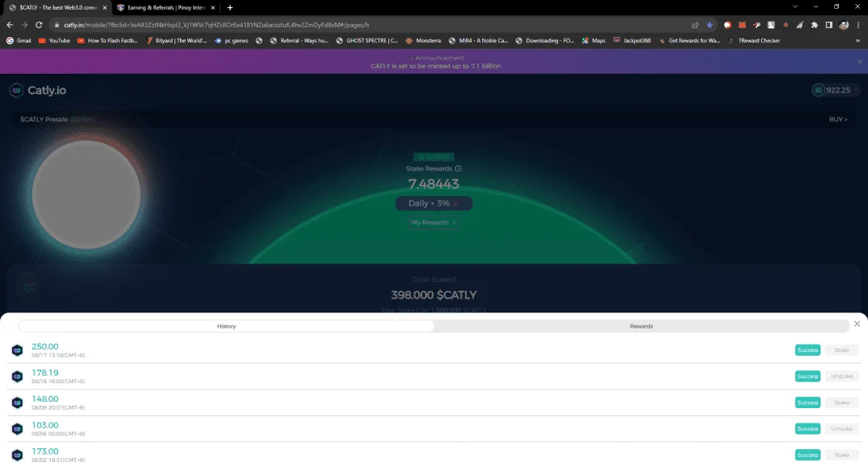Click the Stake label on the 148.00 row
Viewport: 868px width, 470px height.
pos(841,403)
